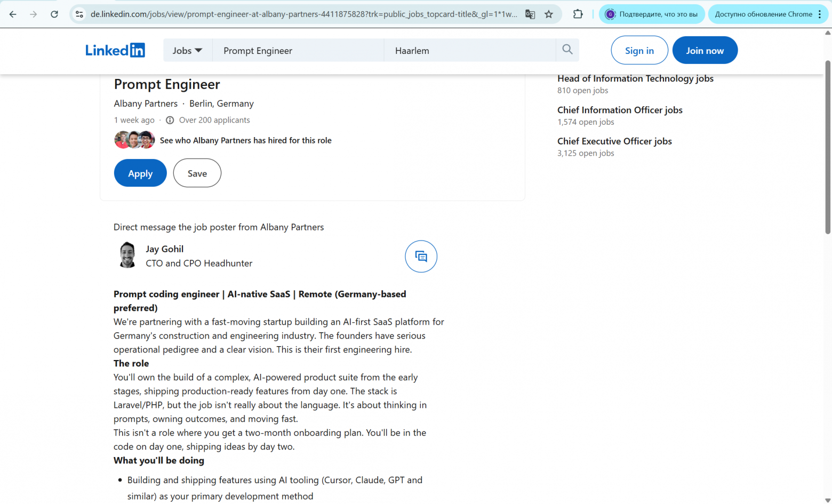Open Prompt Engineer job title link
832x504 pixels.
point(167,84)
